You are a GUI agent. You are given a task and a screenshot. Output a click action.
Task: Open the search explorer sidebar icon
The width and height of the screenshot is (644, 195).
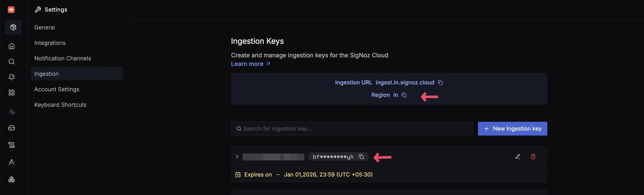(12, 62)
